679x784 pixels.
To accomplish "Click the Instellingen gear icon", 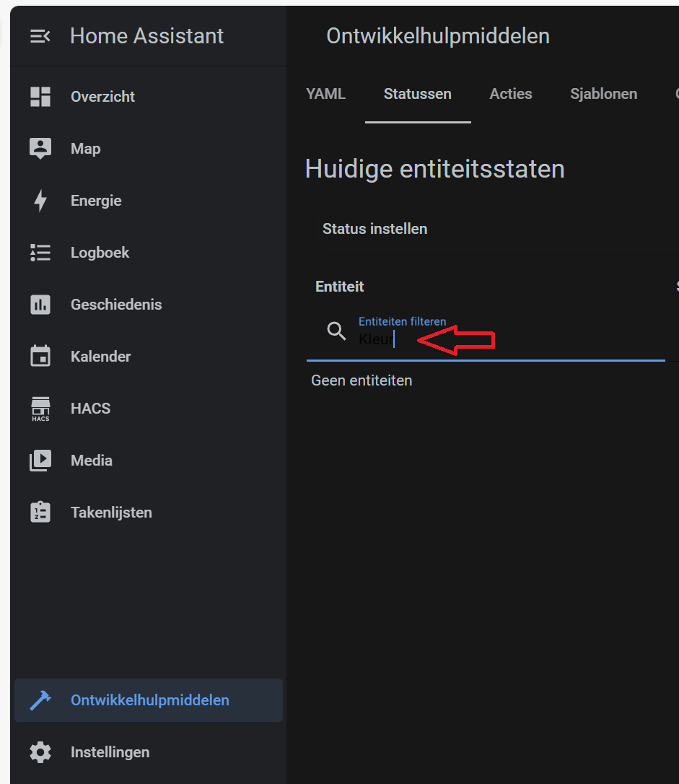I will 40,752.
